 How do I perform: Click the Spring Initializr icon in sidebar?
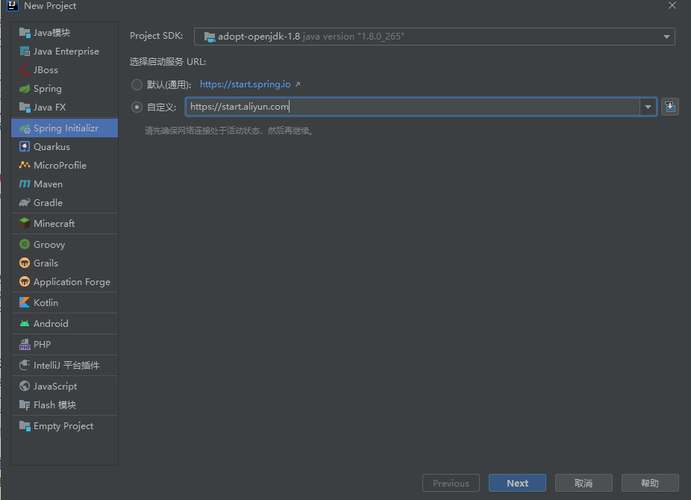click(25, 128)
